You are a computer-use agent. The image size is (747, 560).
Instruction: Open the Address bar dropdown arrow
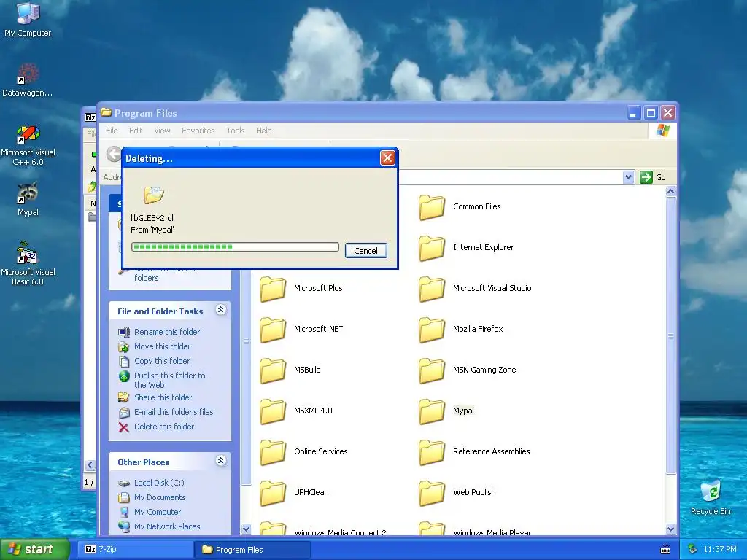click(628, 177)
